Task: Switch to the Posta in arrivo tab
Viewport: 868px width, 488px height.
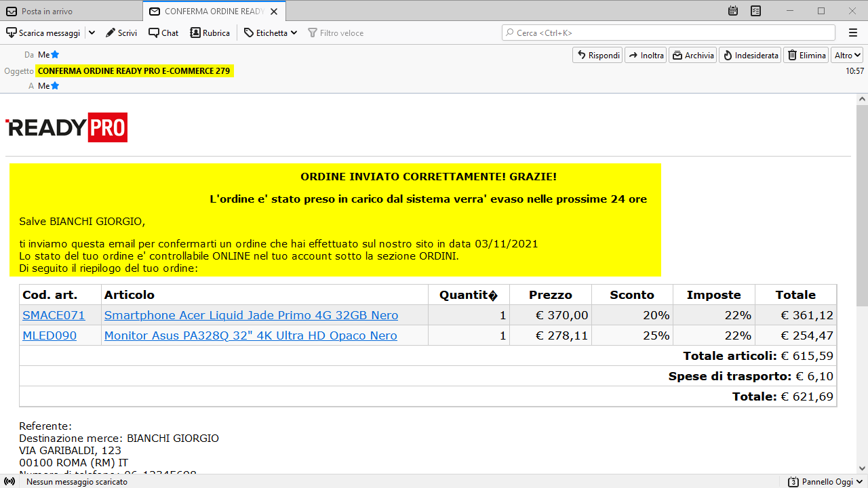Action: click(71, 12)
